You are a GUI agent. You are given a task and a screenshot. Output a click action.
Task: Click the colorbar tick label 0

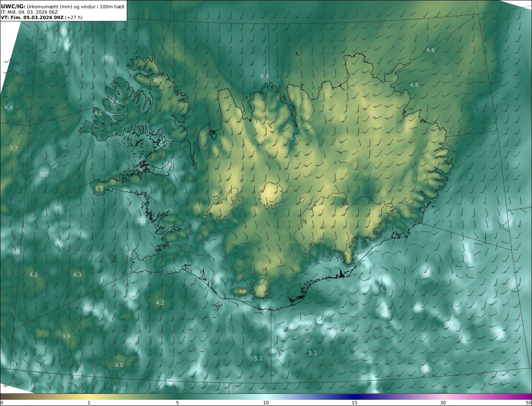(x=2, y=403)
